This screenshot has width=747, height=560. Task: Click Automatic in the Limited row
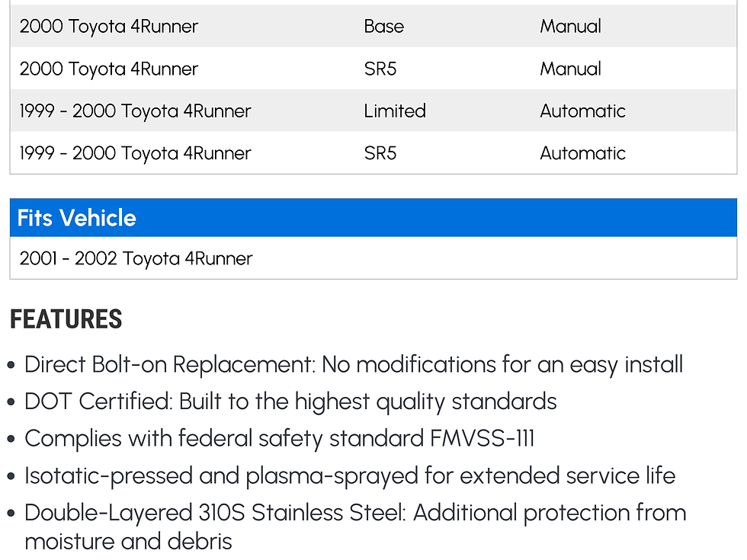(x=582, y=111)
